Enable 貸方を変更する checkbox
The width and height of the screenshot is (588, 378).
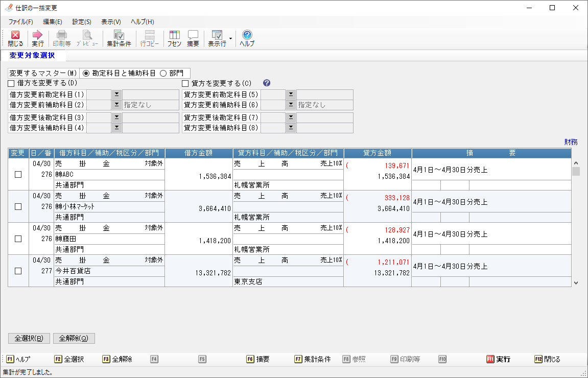pos(185,83)
